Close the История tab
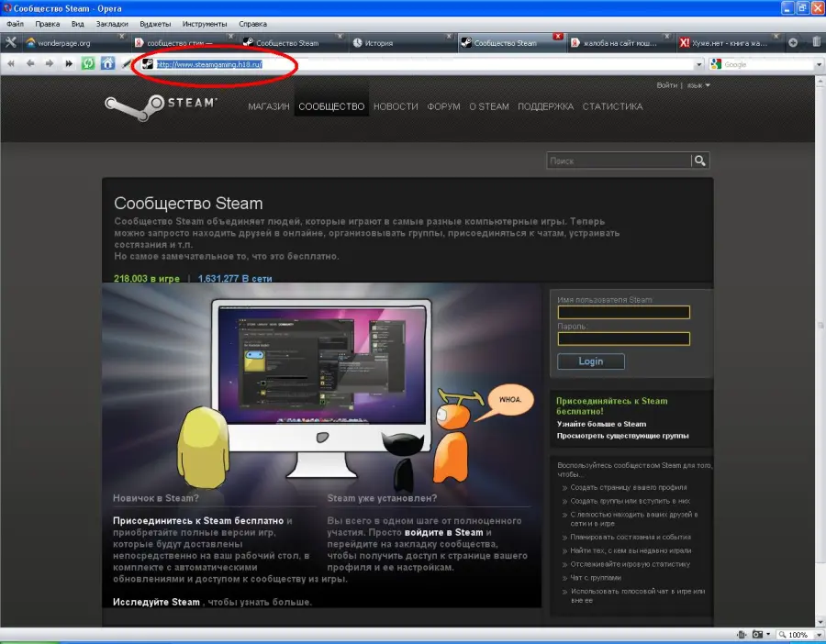 pyautogui.click(x=449, y=37)
